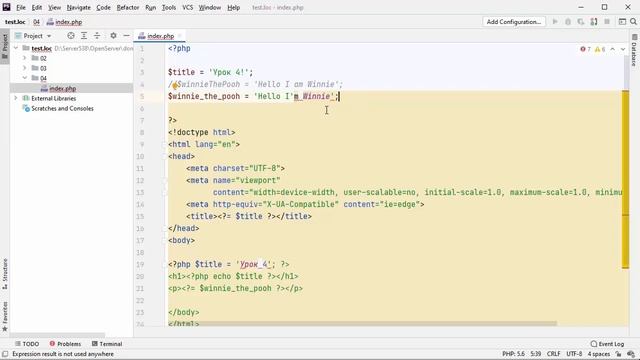Collapse the 04 folder
Screen dimensions: 640x360
click(x=24, y=78)
